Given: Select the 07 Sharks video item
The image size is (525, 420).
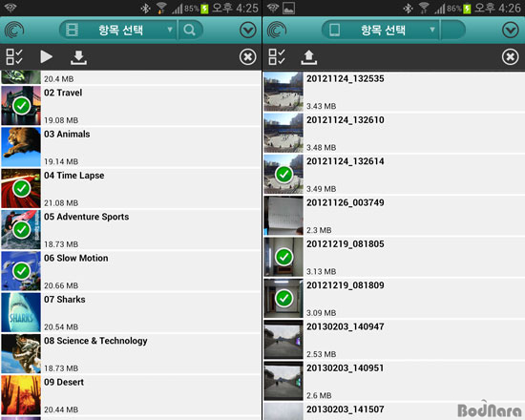Looking at the screenshot, I should [132, 312].
